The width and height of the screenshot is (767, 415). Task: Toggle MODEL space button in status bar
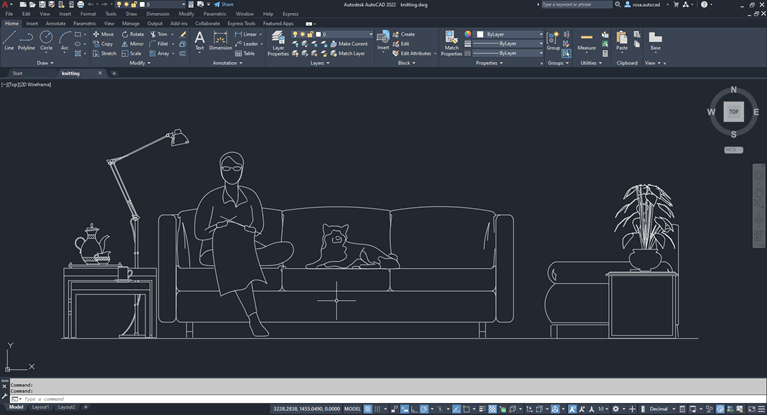[x=352, y=409]
